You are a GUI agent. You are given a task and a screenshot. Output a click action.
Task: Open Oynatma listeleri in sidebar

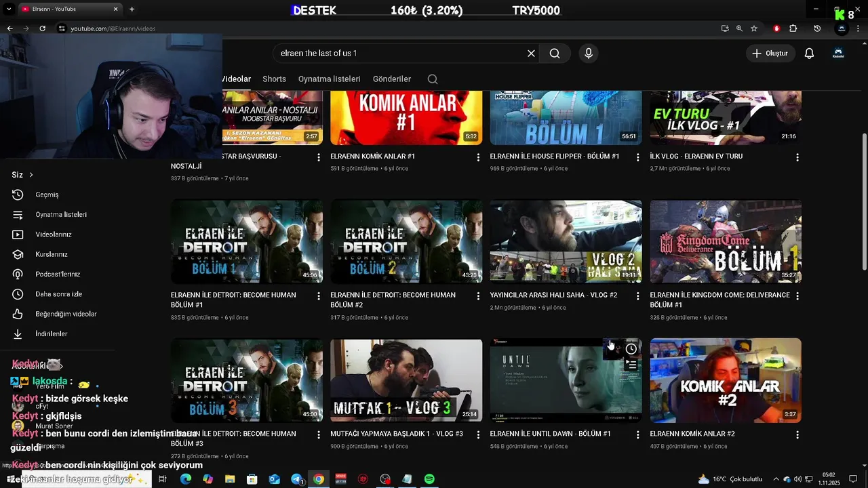pyautogui.click(x=60, y=214)
